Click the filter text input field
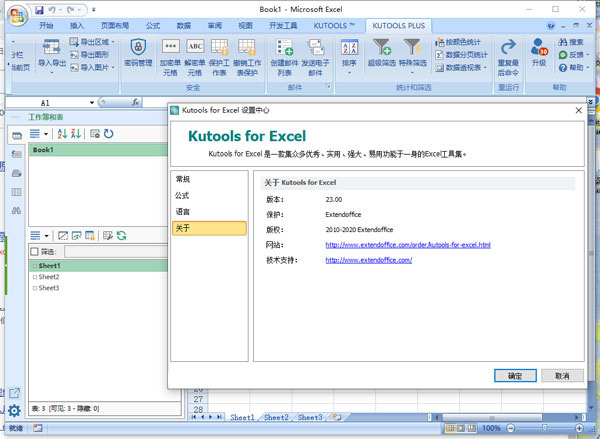 pyautogui.click(x=116, y=251)
